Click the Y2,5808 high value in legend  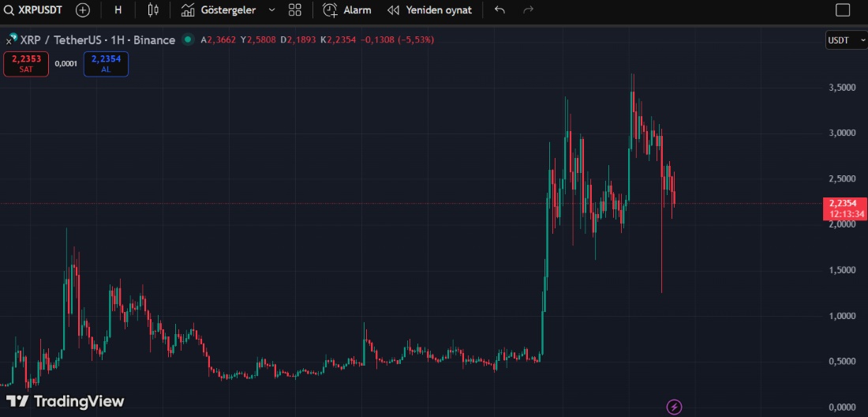coord(258,39)
